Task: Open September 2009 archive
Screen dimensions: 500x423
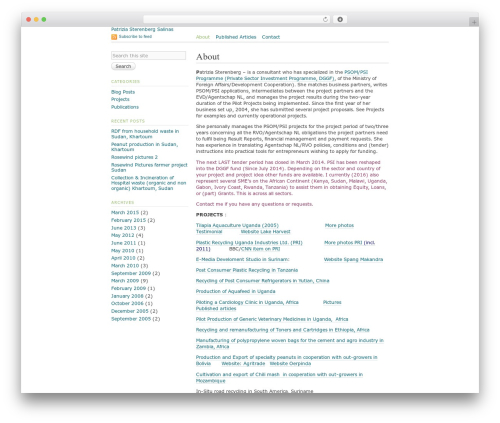Action: [131, 273]
